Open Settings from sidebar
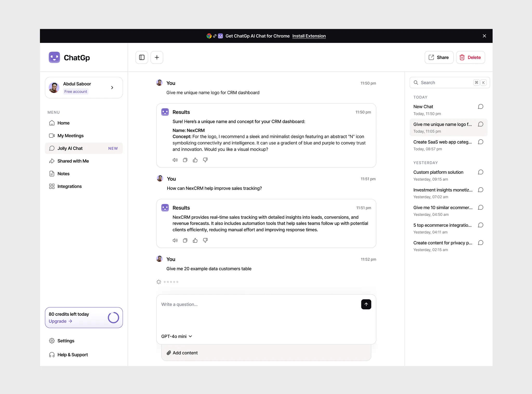Image resolution: width=532 pixels, height=394 pixels. [66, 341]
